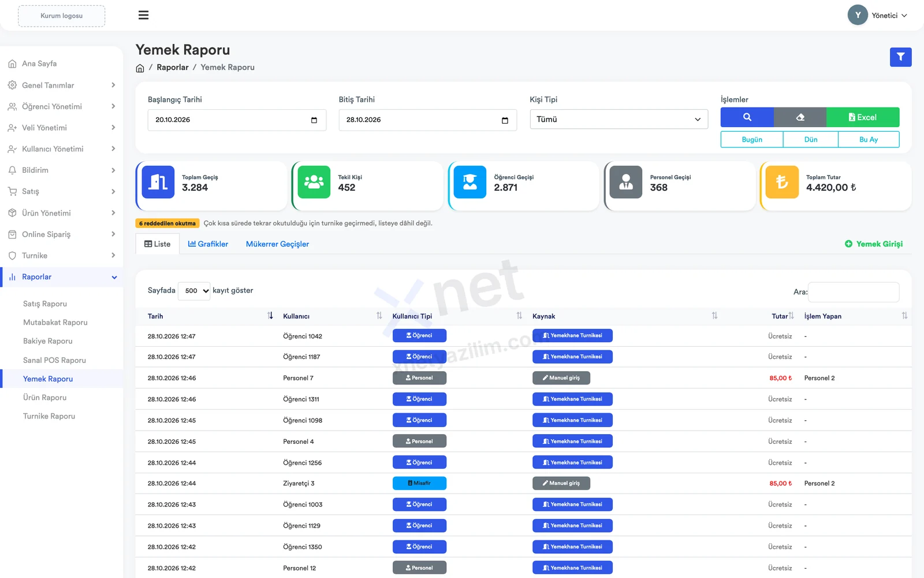Sort by the İşlem Yapan column arrows
Image resolution: width=924 pixels, height=578 pixels.
point(904,316)
